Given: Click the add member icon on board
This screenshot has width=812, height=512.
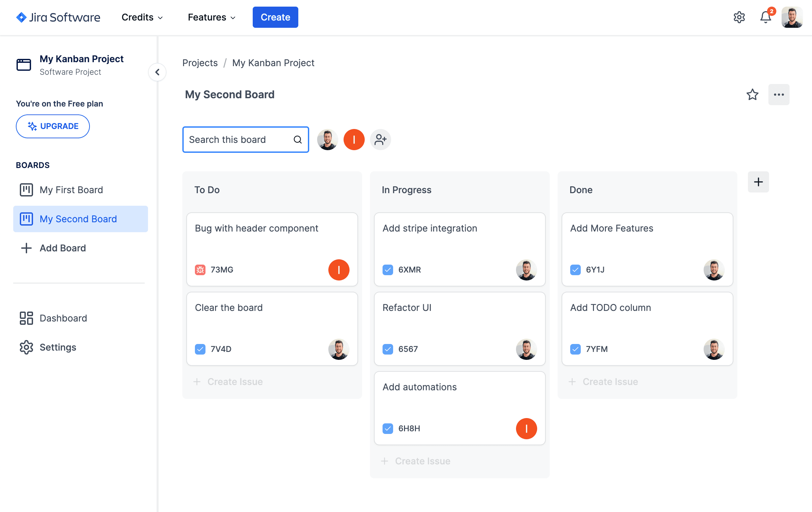Looking at the screenshot, I should [x=380, y=139].
